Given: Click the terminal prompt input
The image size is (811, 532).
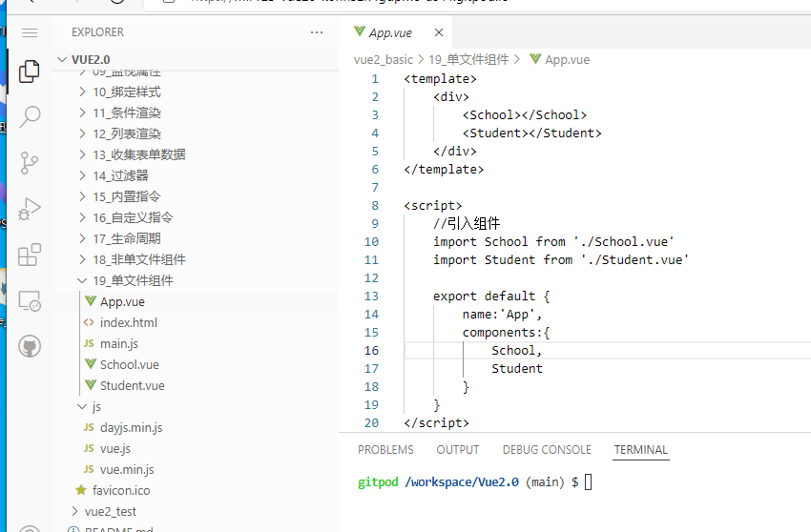Looking at the screenshot, I should [x=589, y=481].
